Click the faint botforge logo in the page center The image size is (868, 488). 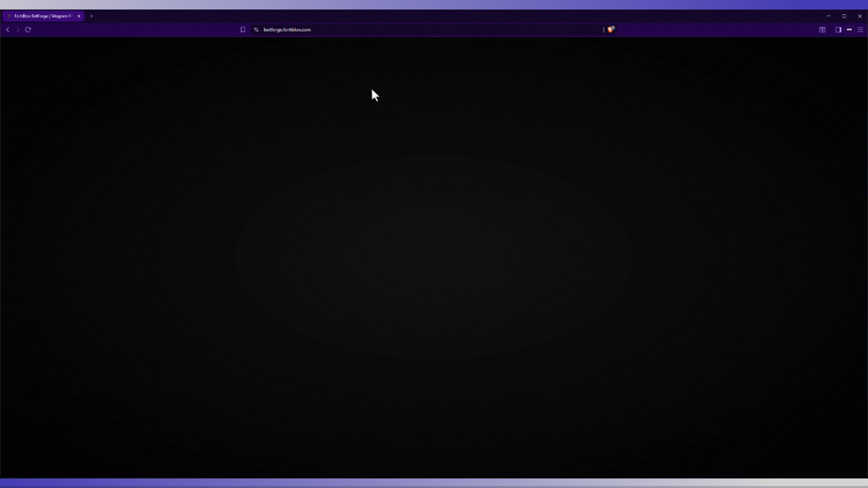(434, 218)
